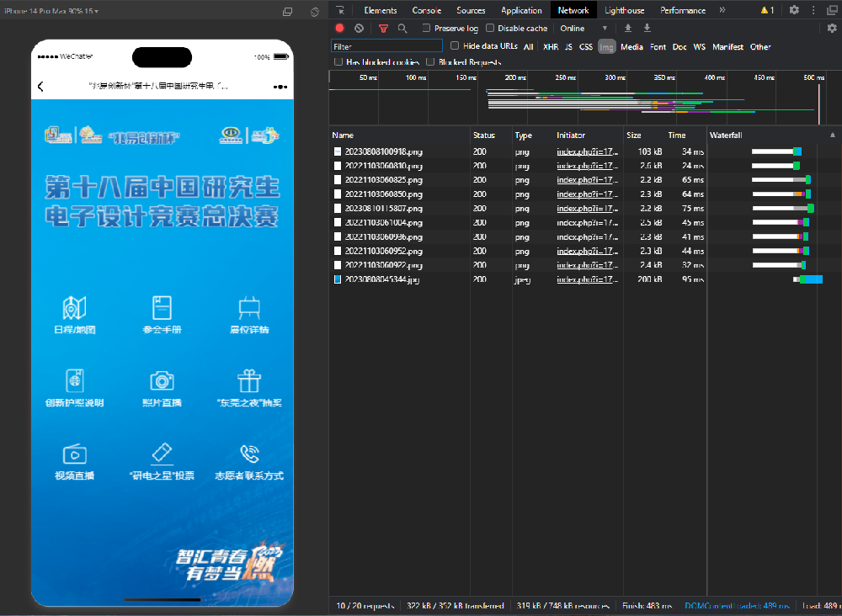Click the warning issues counter
Image resolution: width=842 pixels, height=616 pixels.
767,10
